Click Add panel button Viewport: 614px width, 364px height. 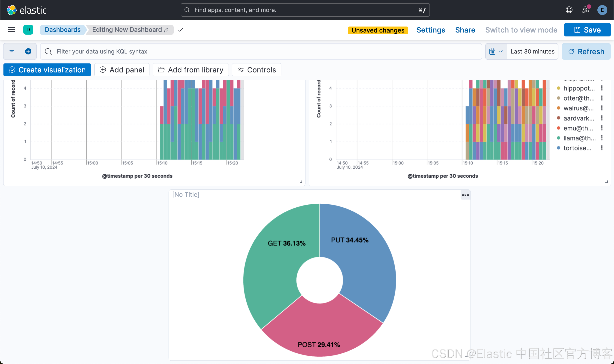[122, 70]
